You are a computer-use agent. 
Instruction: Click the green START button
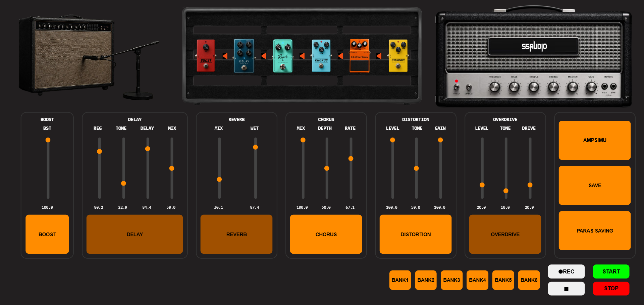click(611, 271)
